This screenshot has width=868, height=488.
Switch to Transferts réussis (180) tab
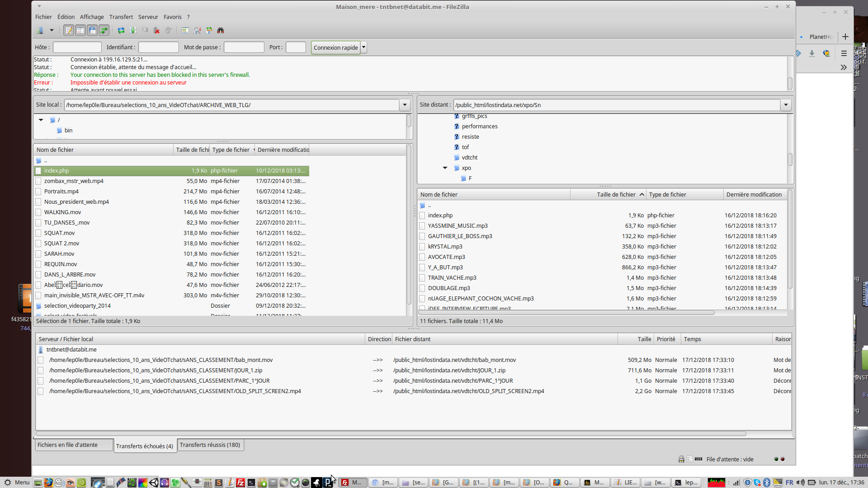click(210, 445)
